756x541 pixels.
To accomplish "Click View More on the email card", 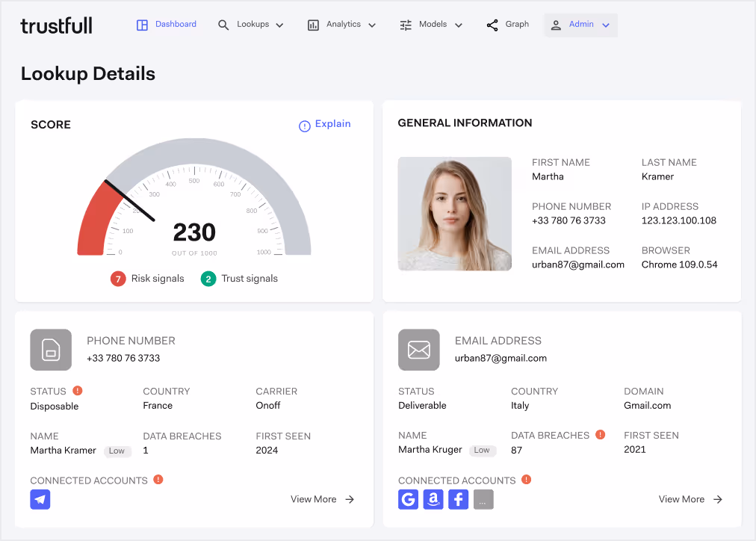I will click(x=681, y=499).
